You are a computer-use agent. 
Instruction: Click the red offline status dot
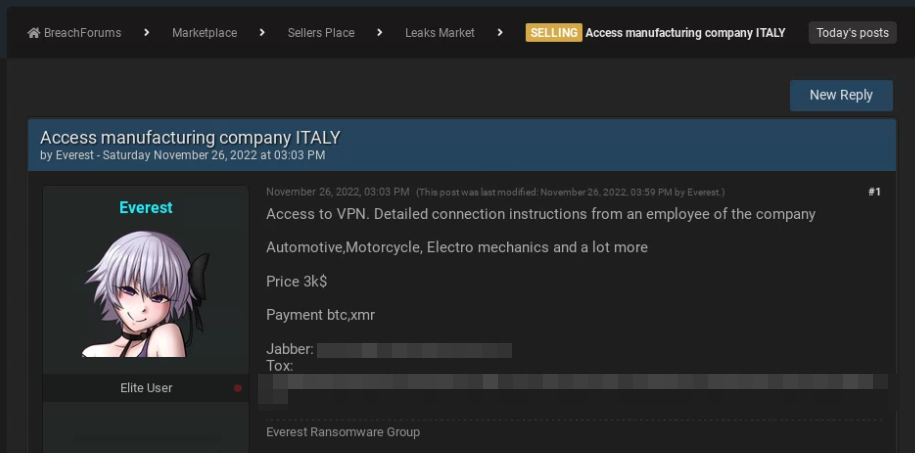[237, 388]
